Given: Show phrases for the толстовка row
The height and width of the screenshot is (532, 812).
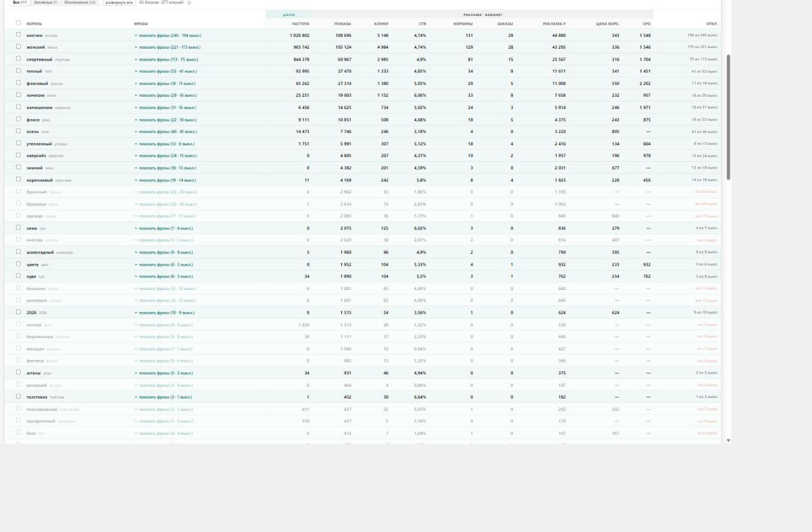Looking at the screenshot, I should tap(164, 397).
